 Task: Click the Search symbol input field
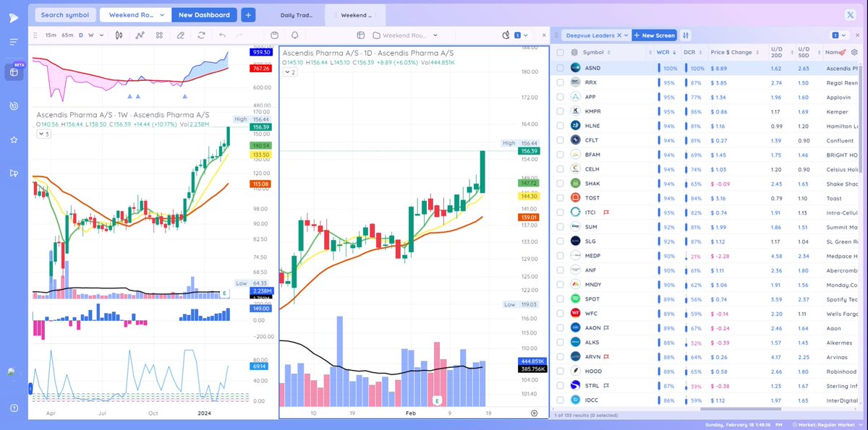click(x=65, y=14)
